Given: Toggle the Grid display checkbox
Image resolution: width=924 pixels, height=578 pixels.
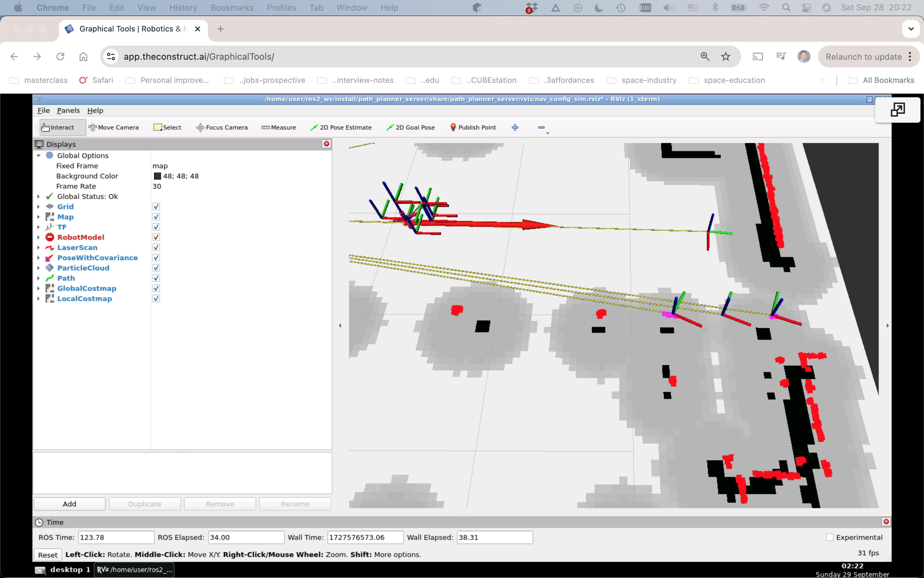Looking at the screenshot, I should pyautogui.click(x=156, y=206).
